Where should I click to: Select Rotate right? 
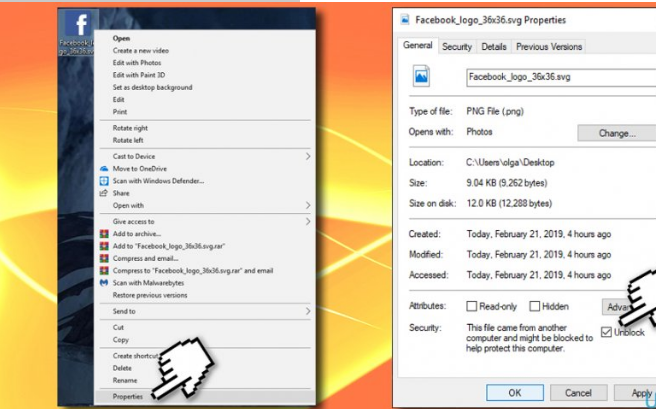(x=130, y=128)
